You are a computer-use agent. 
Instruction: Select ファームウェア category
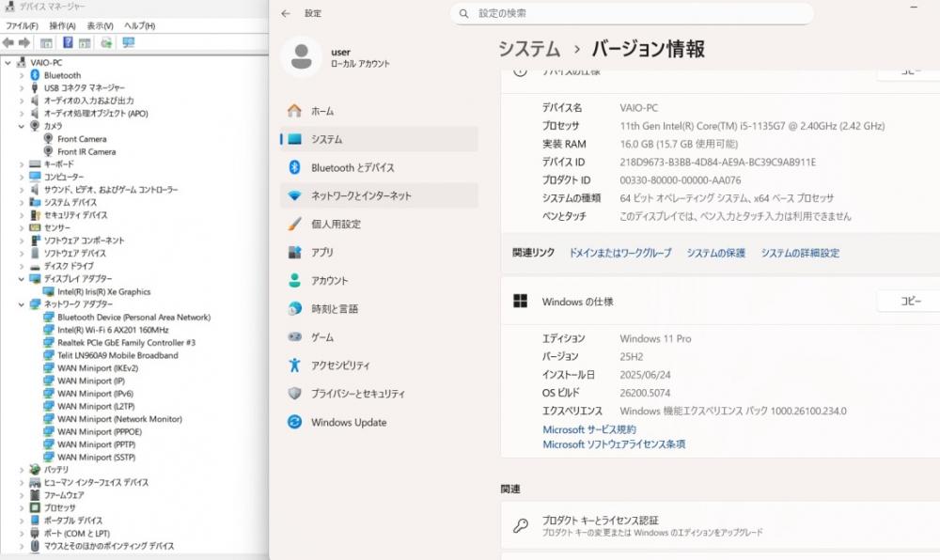[64, 495]
